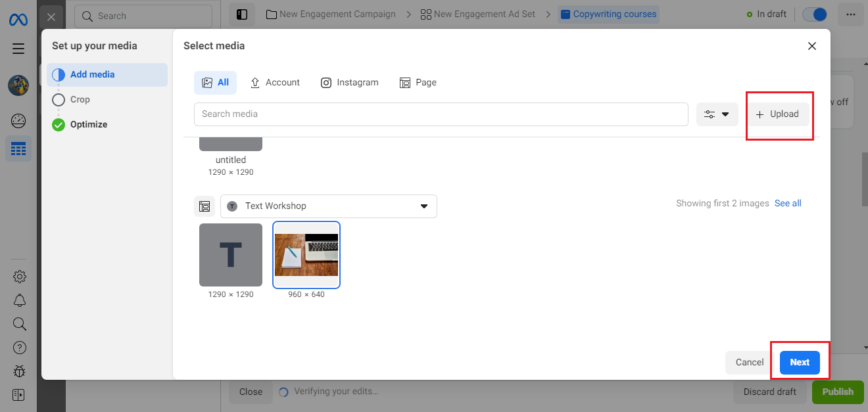Click the Next button

[800, 363]
